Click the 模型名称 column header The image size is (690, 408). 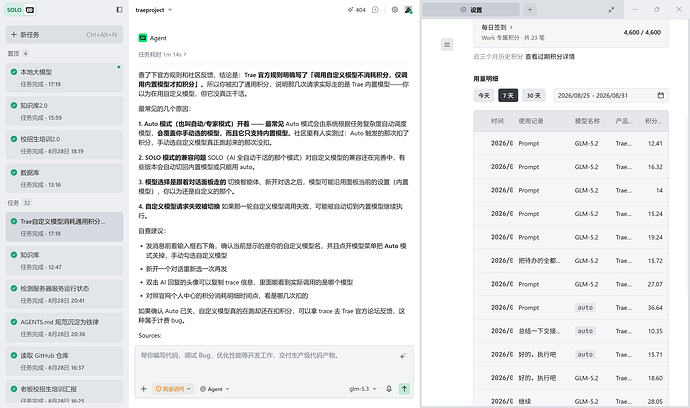pos(587,121)
